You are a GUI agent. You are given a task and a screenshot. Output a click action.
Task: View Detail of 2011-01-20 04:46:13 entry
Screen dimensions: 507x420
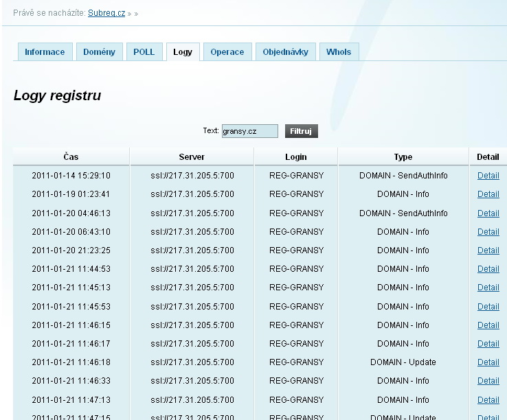[488, 213]
